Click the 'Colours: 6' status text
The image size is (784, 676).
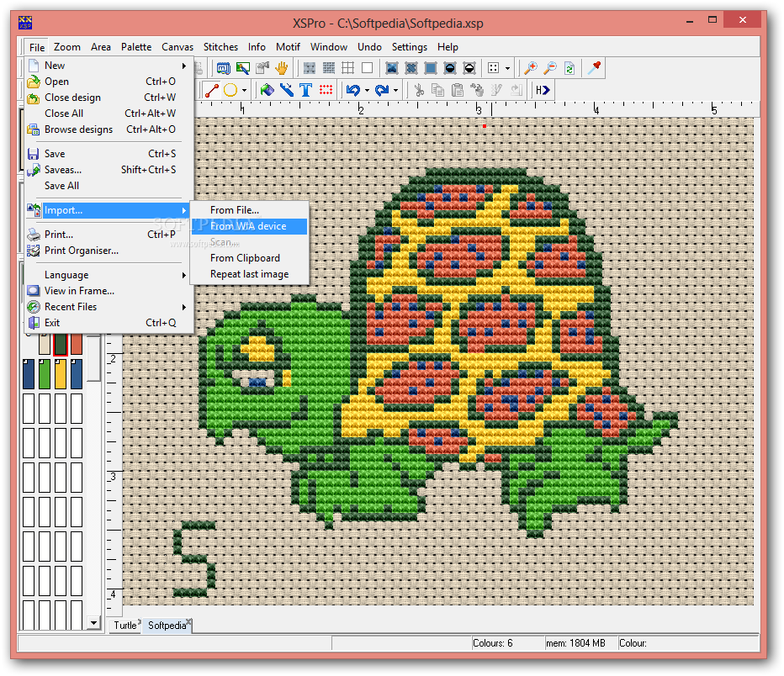492,643
